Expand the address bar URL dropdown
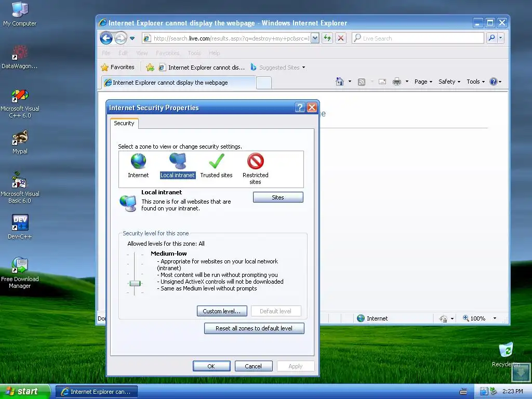 315,38
